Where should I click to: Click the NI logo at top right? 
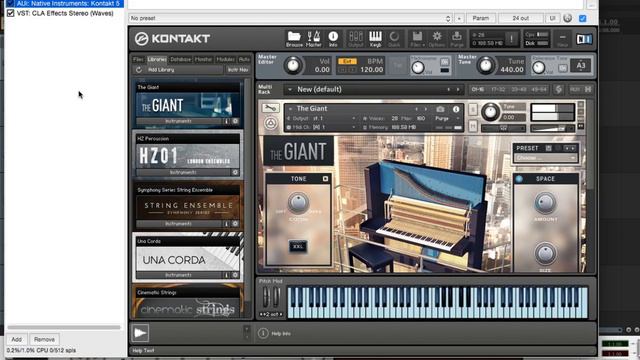tap(584, 39)
